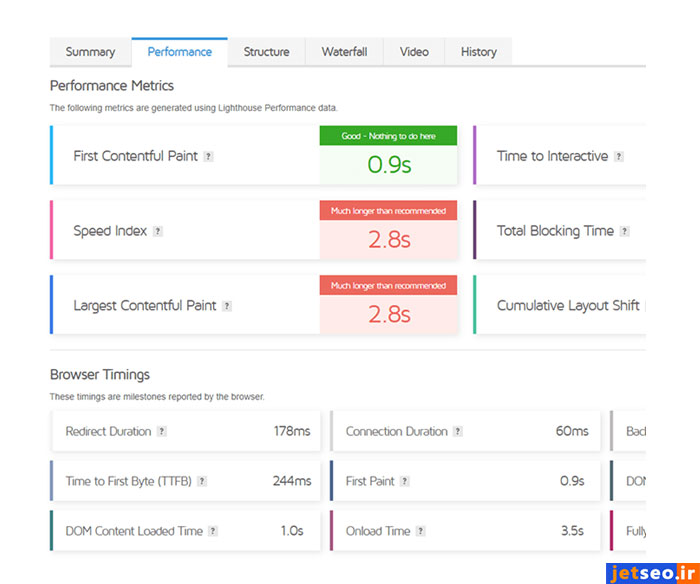
Task: Switch to the Summary tab
Action: click(90, 52)
